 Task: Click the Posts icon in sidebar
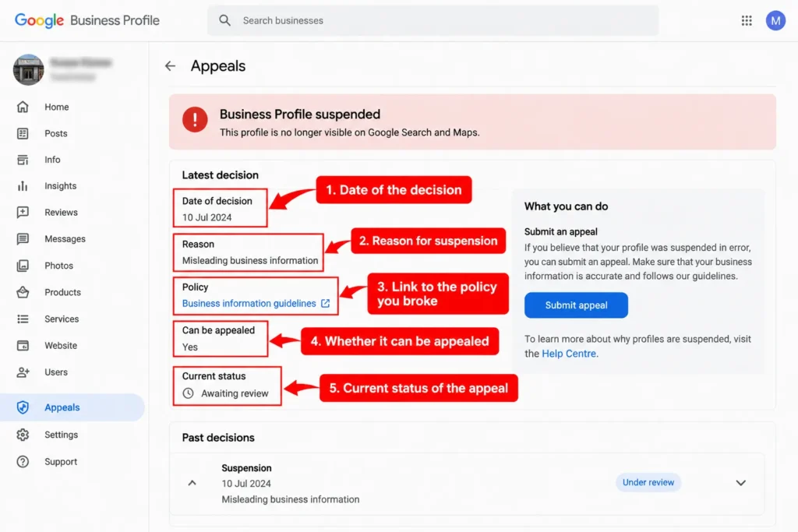point(23,133)
